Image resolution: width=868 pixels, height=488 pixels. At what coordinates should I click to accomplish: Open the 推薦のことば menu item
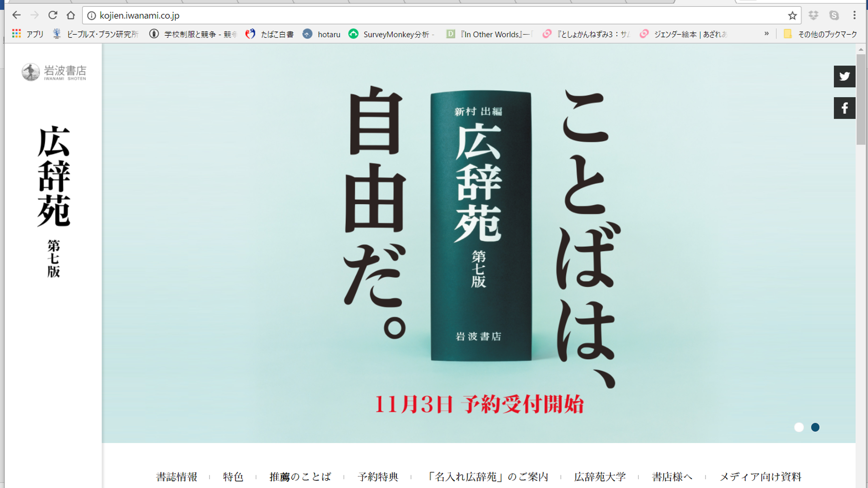[x=300, y=477]
